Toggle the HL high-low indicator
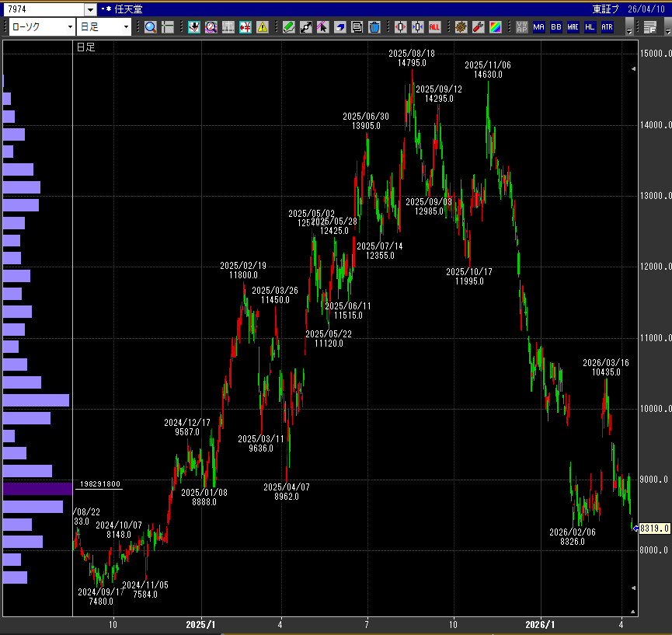 click(590, 27)
